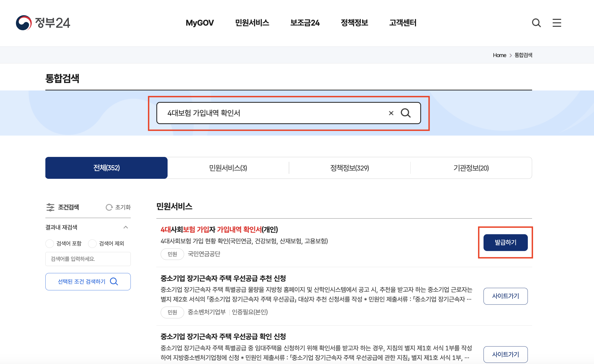Switch to the 기관정보(20) tab
594x364 pixels.
tap(471, 168)
